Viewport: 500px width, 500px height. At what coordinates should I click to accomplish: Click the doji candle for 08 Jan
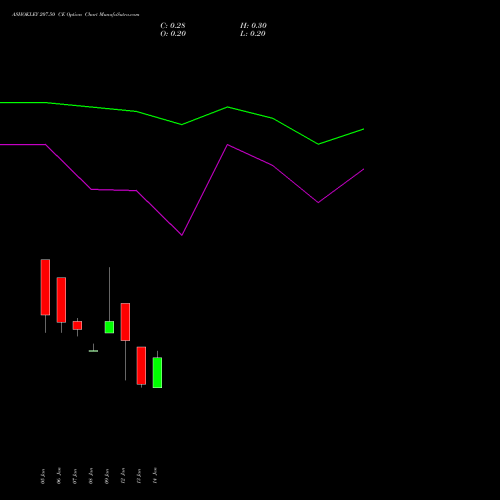click(93, 351)
